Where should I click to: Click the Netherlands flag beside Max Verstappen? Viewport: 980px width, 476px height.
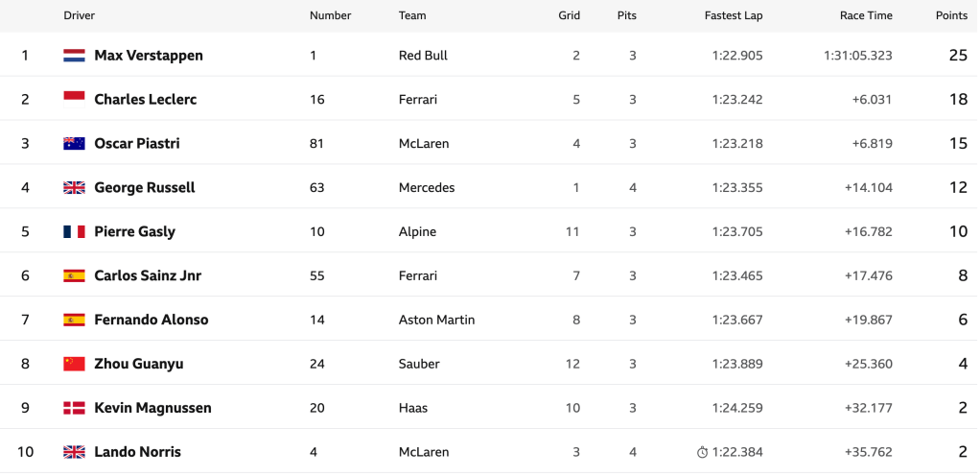(74, 56)
